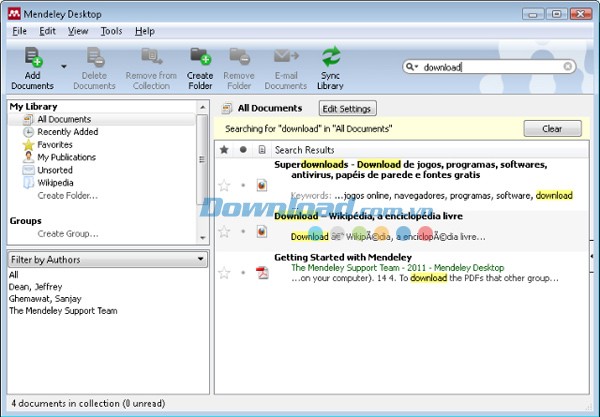Screen dimensions: 600x417
Task: Toggle favorite star for Superdownloads document
Action: coord(224,186)
